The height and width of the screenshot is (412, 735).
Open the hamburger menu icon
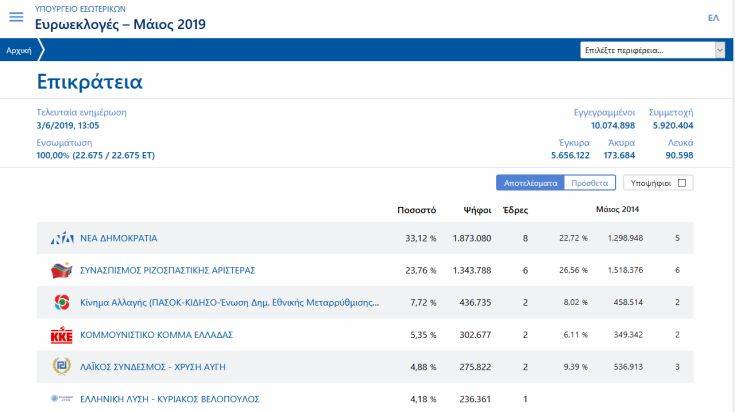pos(16,17)
